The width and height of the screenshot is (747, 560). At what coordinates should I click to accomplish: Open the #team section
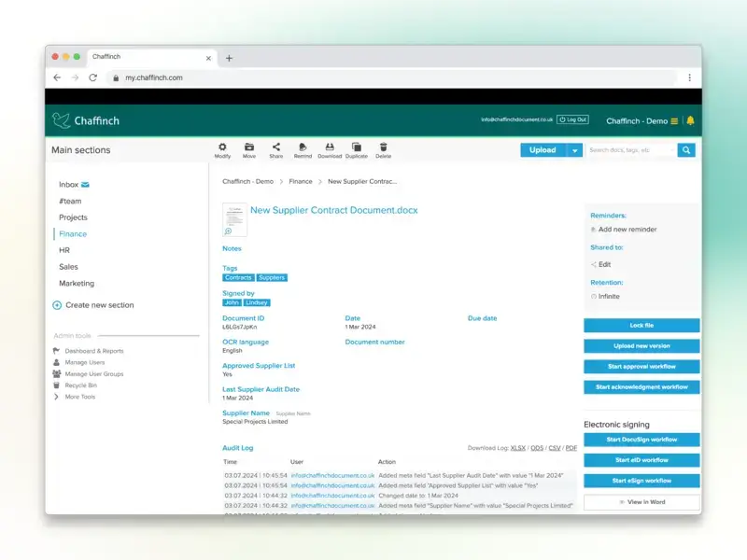[70, 201]
